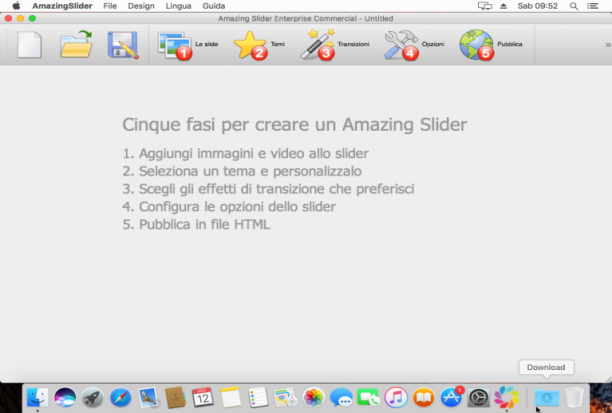This screenshot has width=612, height=413.
Task: Launch Siri from the Dock
Action: tap(65, 398)
